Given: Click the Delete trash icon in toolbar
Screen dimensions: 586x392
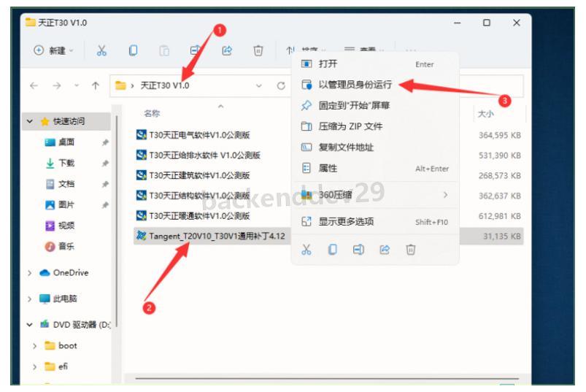Looking at the screenshot, I should [x=258, y=50].
